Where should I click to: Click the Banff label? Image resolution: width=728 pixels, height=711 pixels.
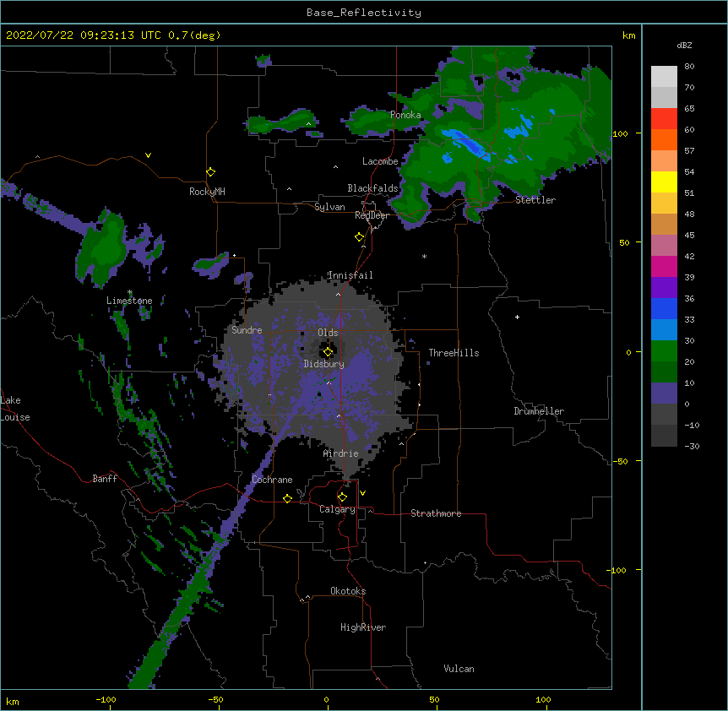(x=105, y=479)
